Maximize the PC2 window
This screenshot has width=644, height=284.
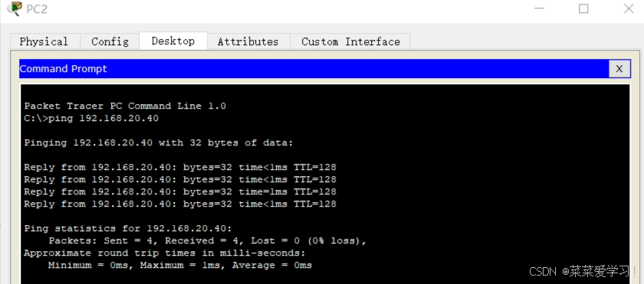coord(583,8)
